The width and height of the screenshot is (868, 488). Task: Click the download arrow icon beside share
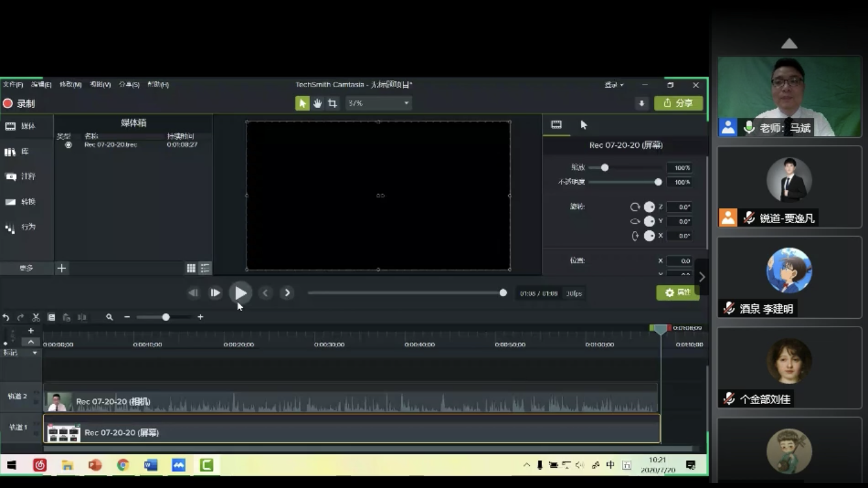[x=642, y=103]
